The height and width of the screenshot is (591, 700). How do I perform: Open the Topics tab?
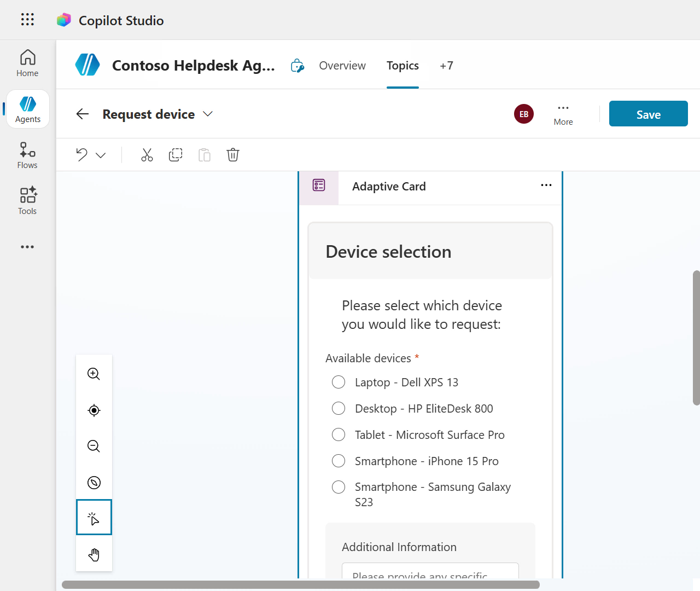(x=402, y=65)
